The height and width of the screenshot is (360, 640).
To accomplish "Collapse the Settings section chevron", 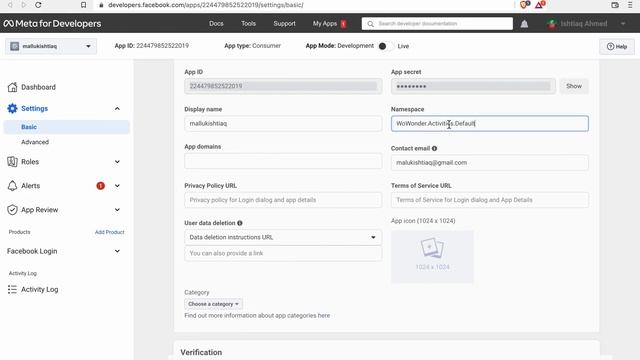I will [117, 109].
